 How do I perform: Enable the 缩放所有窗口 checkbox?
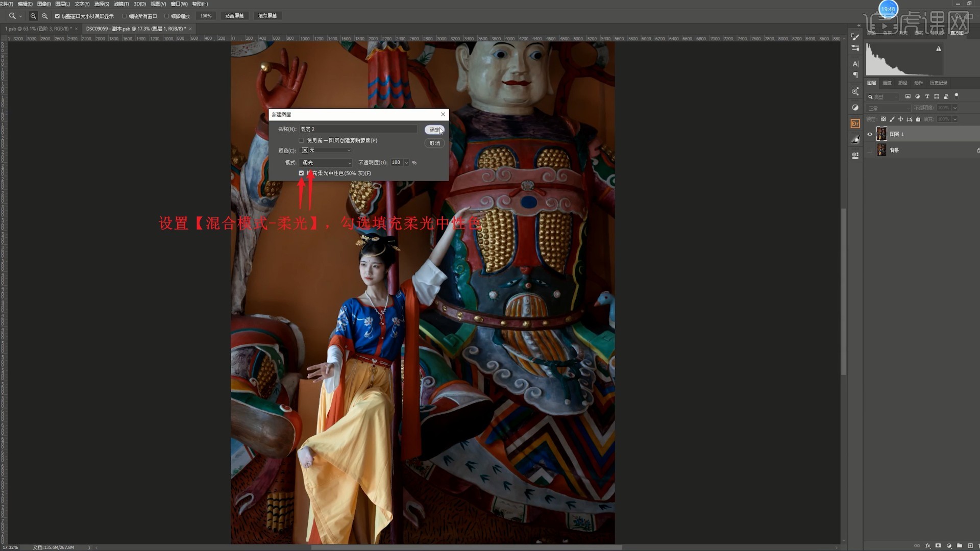coord(125,16)
